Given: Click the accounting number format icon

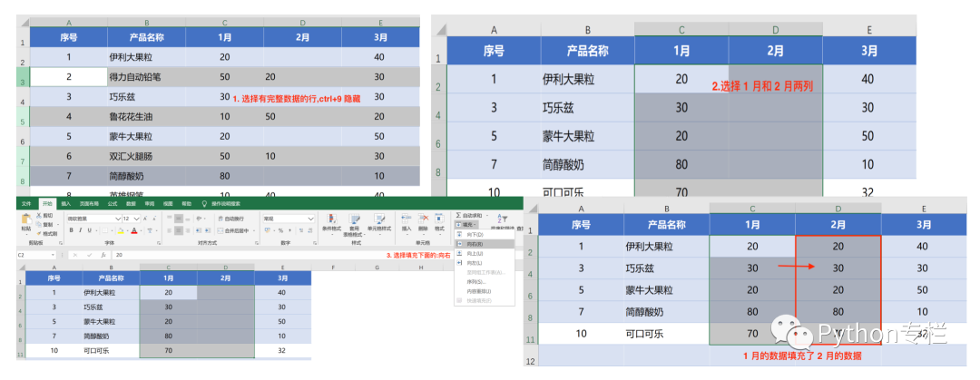Looking at the screenshot, I should (x=267, y=230).
